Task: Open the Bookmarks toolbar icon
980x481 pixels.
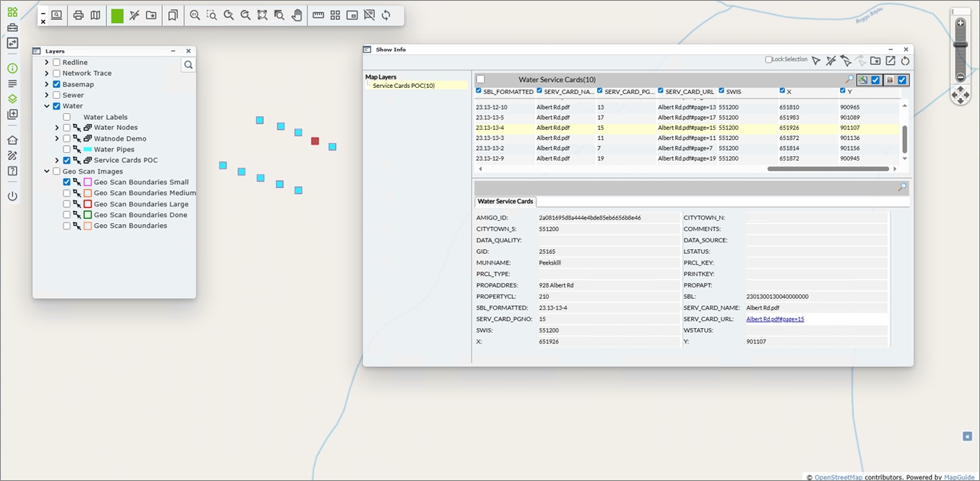Action: pos(174,15)
